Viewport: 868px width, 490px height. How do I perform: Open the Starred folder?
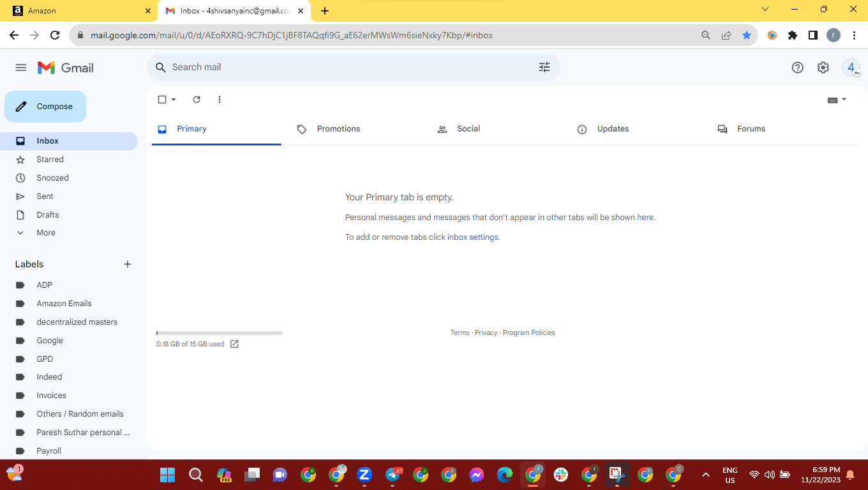(x=69, y=160)
